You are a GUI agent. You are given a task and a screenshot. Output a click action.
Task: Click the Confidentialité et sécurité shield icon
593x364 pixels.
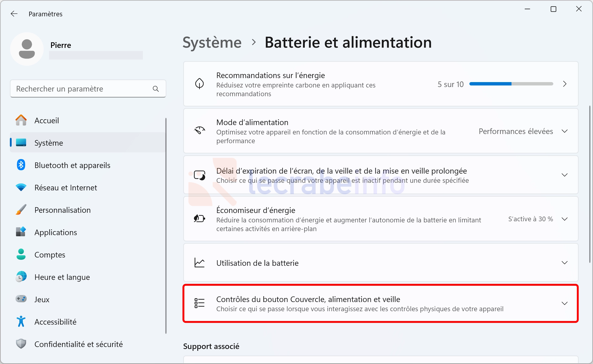point(21,344)
